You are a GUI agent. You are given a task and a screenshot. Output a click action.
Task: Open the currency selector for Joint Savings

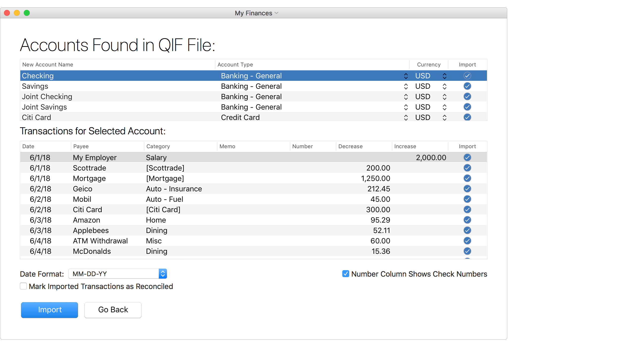point(445,107)
